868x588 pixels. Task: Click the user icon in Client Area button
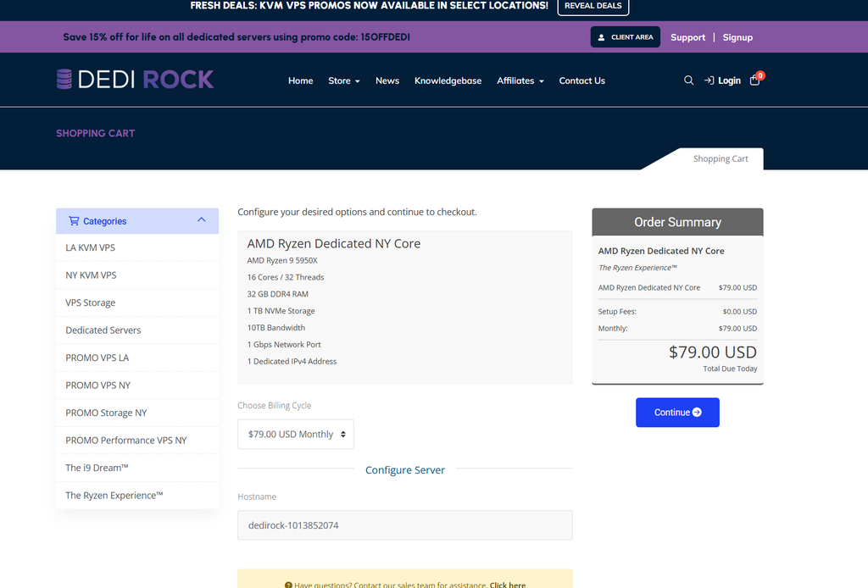coord(601,37)
